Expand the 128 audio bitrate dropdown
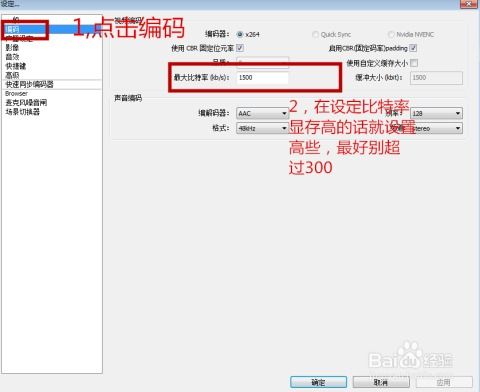This screenshot has height=392, width=480. [x=436, y=113]
